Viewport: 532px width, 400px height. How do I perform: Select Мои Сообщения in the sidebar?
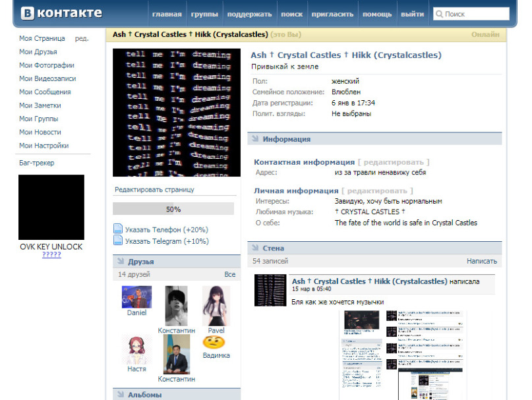tap(45, 92)
